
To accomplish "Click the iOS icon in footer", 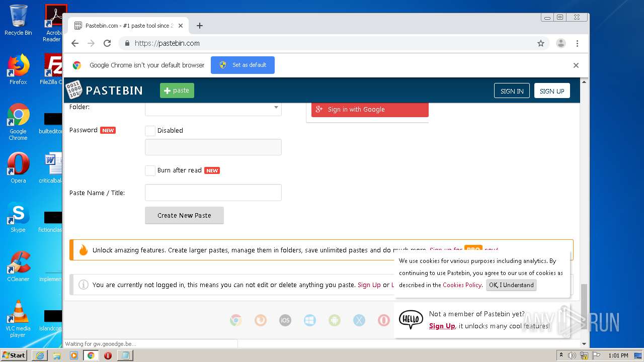I will pos(285,320).
